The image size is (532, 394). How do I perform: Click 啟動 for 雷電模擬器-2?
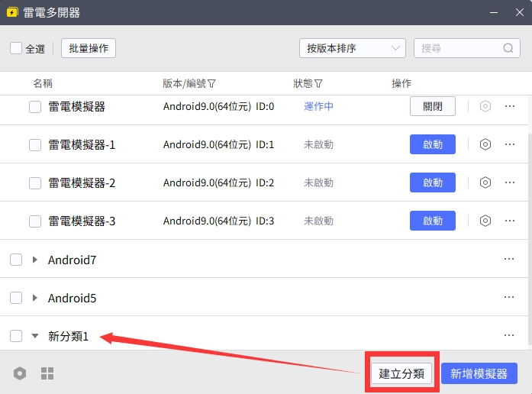click(433, 182)
